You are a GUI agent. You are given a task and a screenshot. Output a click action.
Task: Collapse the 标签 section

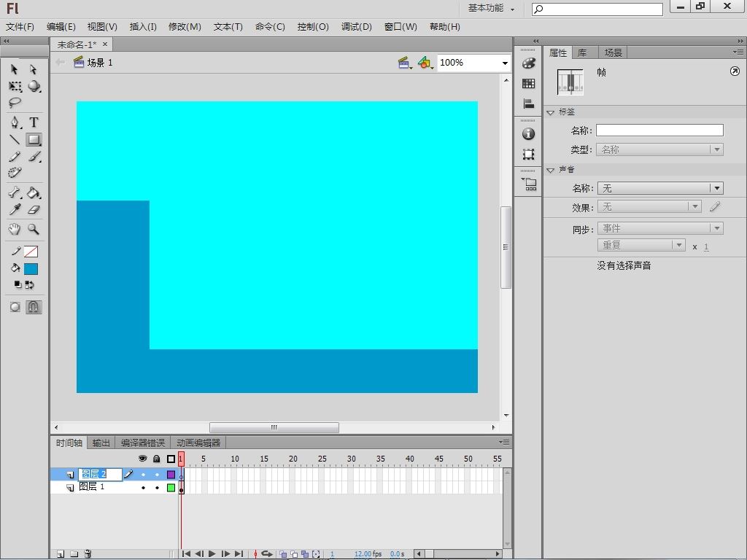tap(551, 112)
